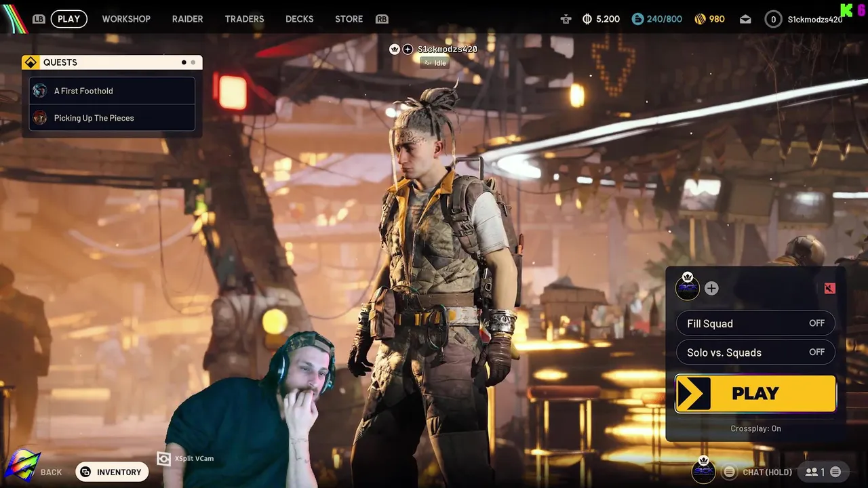Click the CHAT (HOLD) menu icon
Viewport: 868px width, 488px height.
[729, 472]
